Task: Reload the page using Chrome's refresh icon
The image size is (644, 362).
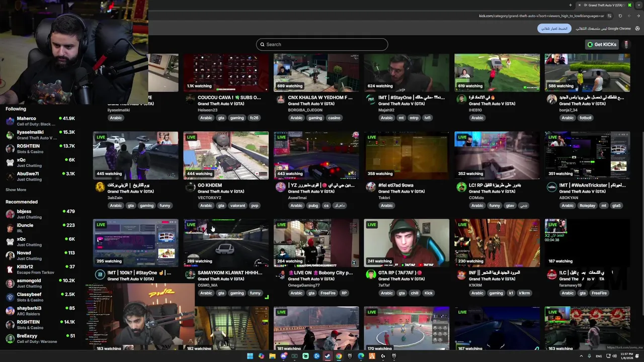Action: (620, 16)
